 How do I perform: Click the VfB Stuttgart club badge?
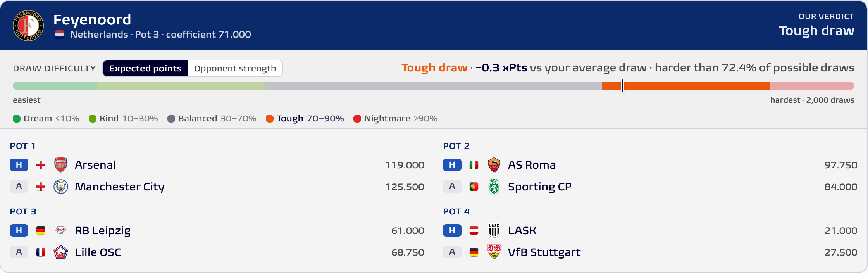[x=494, y=252]
